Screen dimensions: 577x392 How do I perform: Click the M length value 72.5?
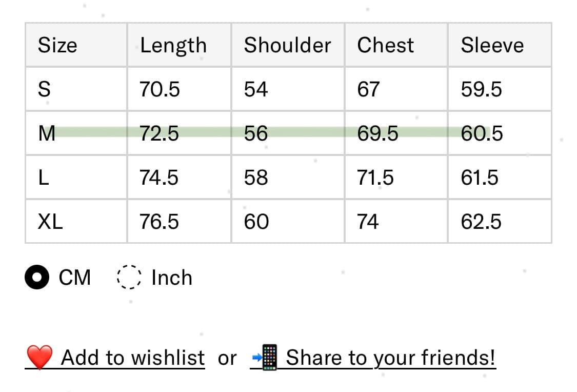pos(159,133)
